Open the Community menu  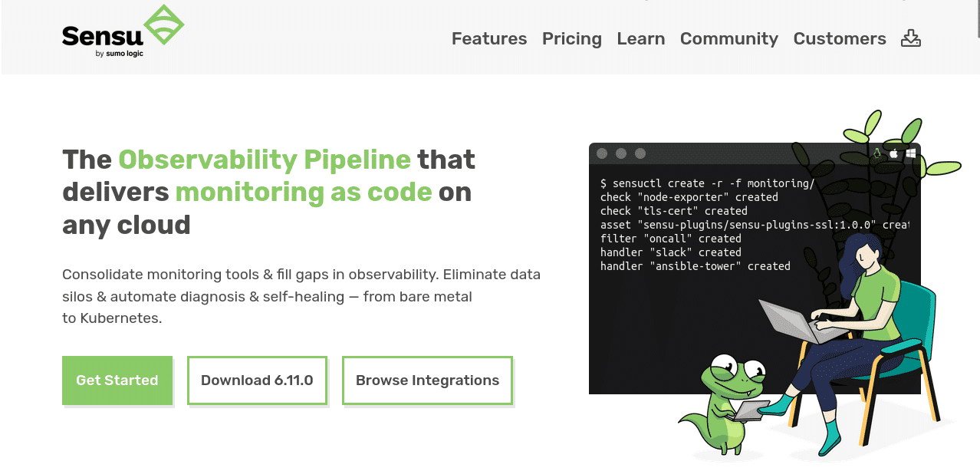pos(729,39)
